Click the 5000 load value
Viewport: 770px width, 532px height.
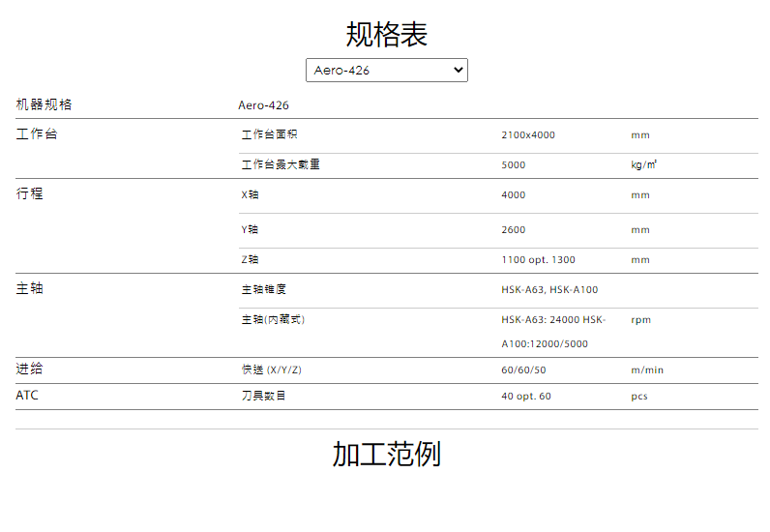pos(513,165)
